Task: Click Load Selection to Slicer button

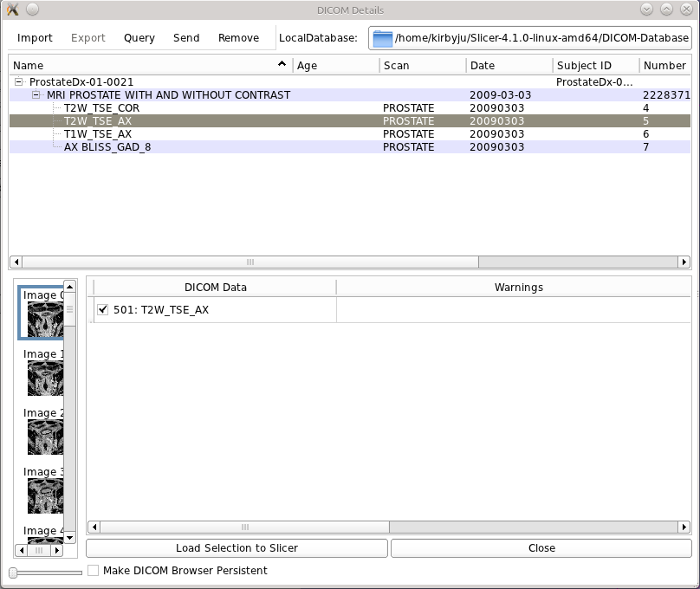Action: pos(237,548)
